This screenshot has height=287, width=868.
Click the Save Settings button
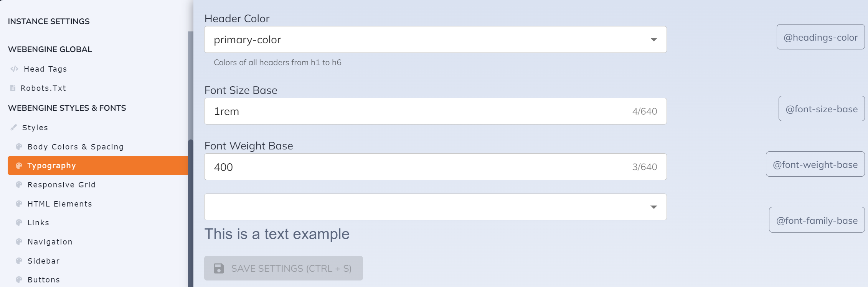click(x=283, y=268)
